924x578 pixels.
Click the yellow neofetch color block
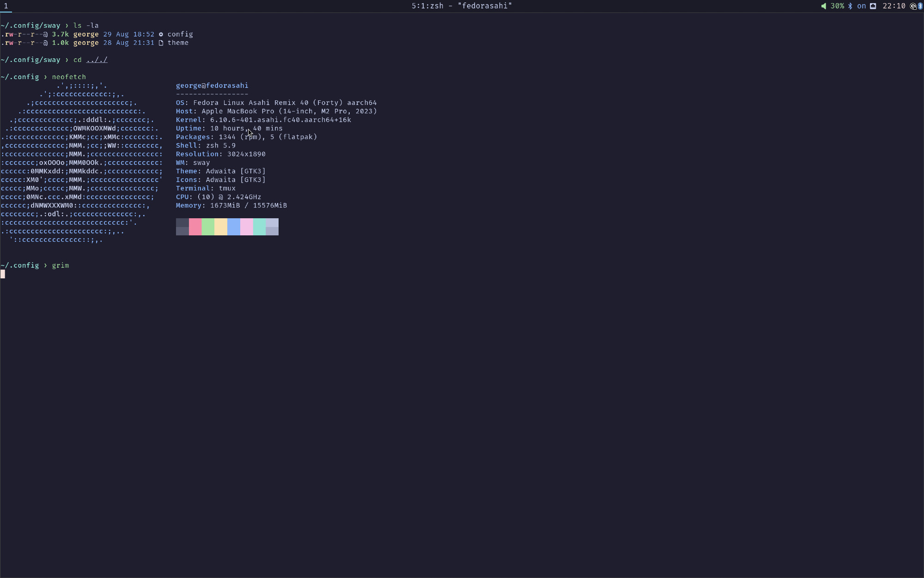(221, 227)
